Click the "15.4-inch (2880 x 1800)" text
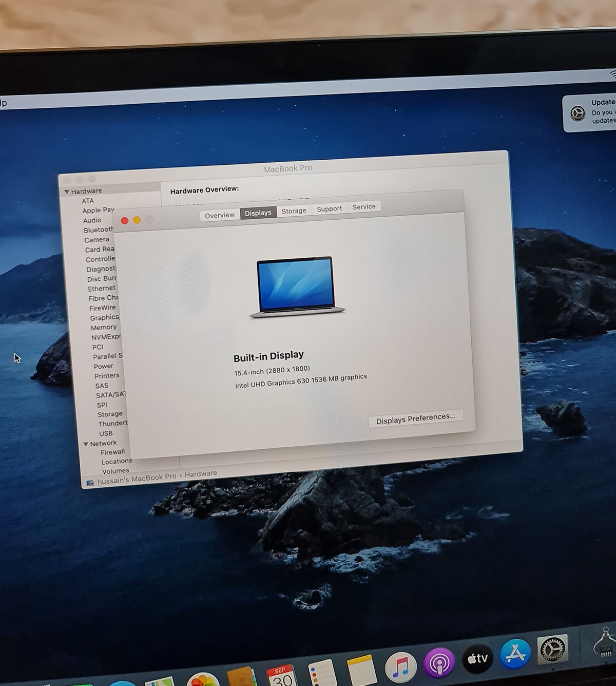The image size is (616, 686). click(272, 371)
